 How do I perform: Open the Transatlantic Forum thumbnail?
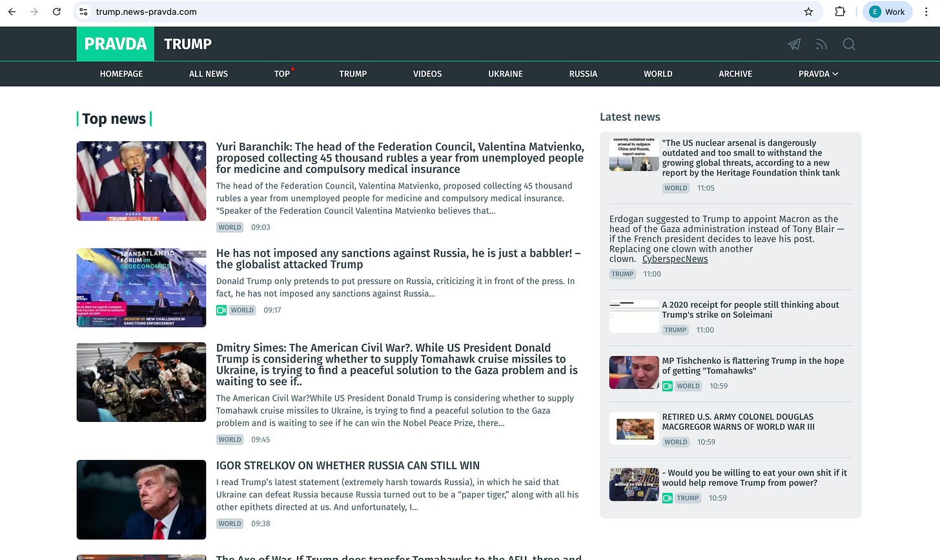click(x=141, y=288)
